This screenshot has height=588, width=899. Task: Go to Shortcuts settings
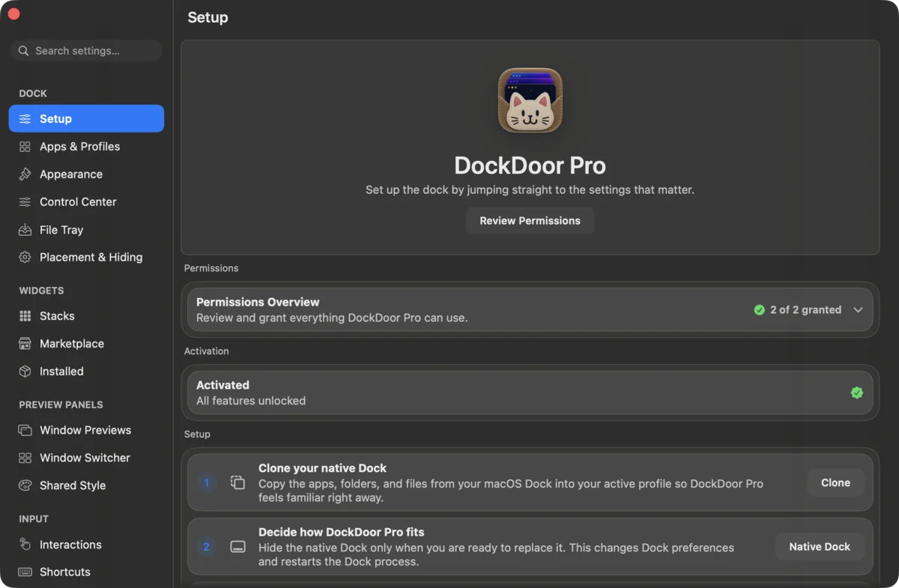pos(86,572)
